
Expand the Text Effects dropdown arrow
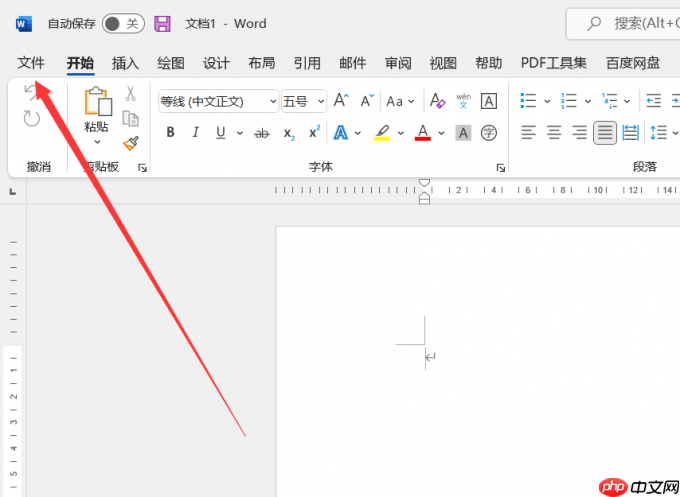pyautogui.click(x=358, y=133)
